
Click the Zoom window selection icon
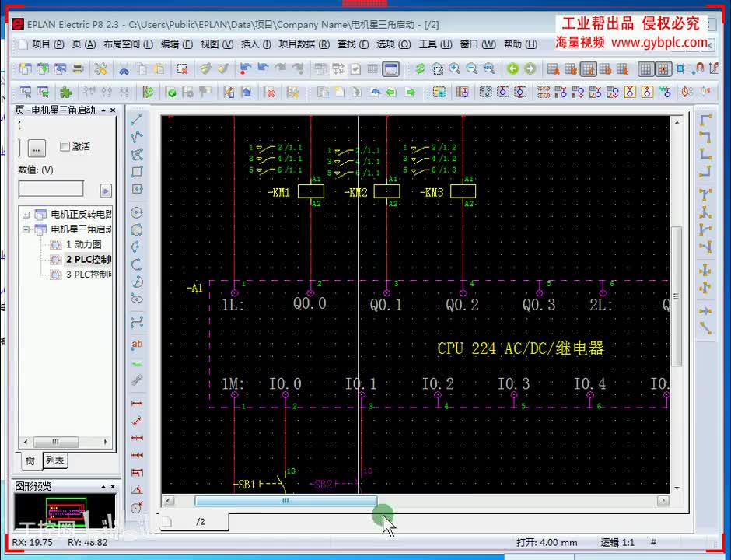[437, 69]
